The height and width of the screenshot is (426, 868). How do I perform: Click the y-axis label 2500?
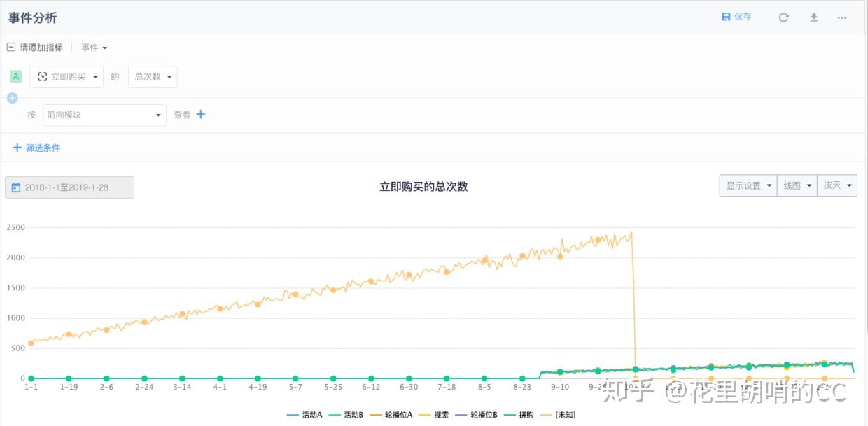(x=15, y=227)
